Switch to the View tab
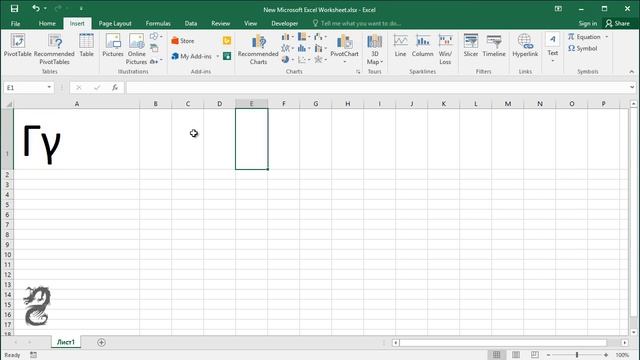The image size is (640, 360). tap(251, 23)
